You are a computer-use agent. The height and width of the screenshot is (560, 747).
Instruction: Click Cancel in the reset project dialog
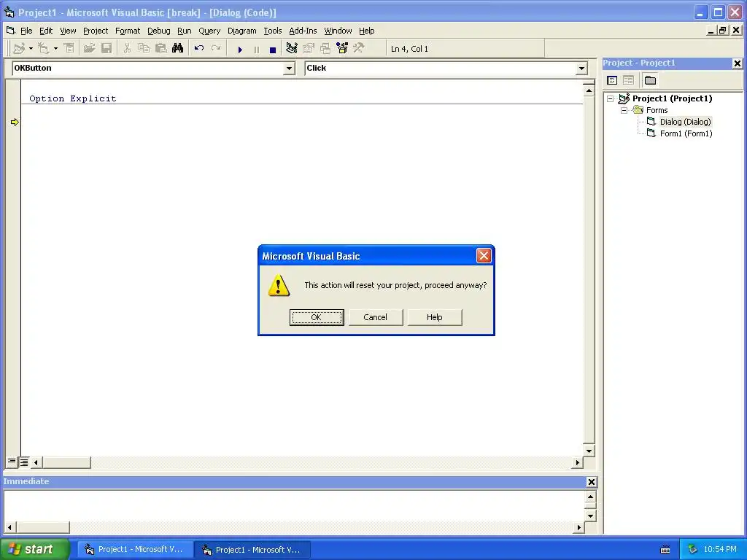tap(376, 317)
